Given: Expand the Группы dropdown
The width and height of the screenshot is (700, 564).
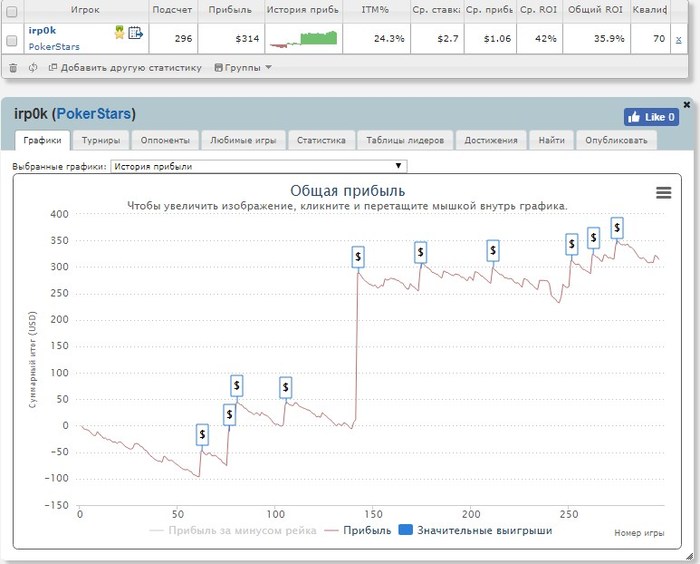Looking at the screenshot, I should [243, 68].
